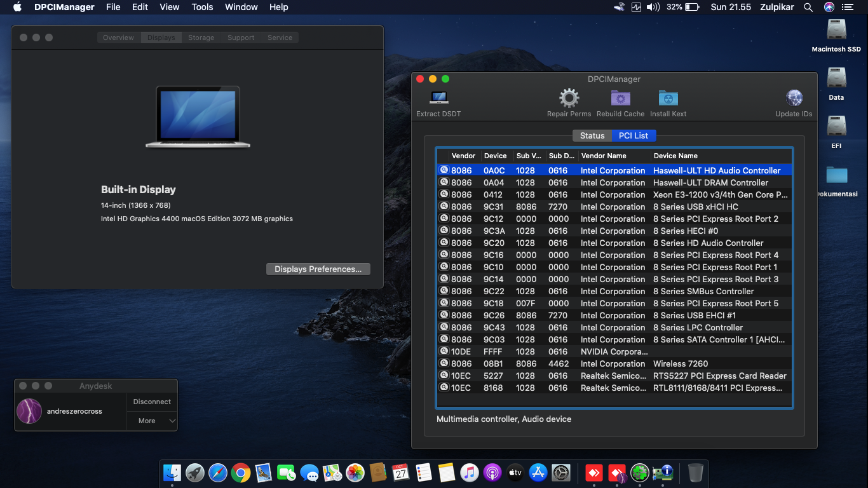Click the Displays Preferences button
This screenshot has height=488, width=868.
318,269
